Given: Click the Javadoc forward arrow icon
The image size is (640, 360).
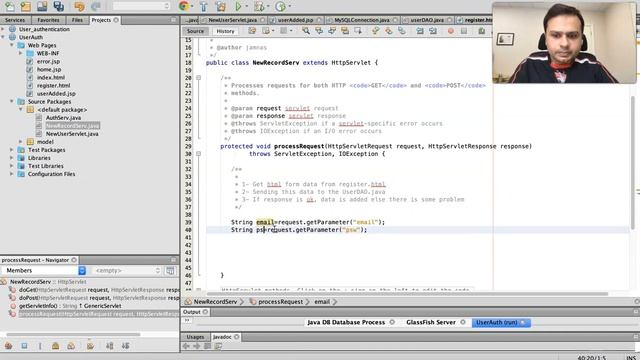Looking at the screenshot, I should click(x=197, y=346).
